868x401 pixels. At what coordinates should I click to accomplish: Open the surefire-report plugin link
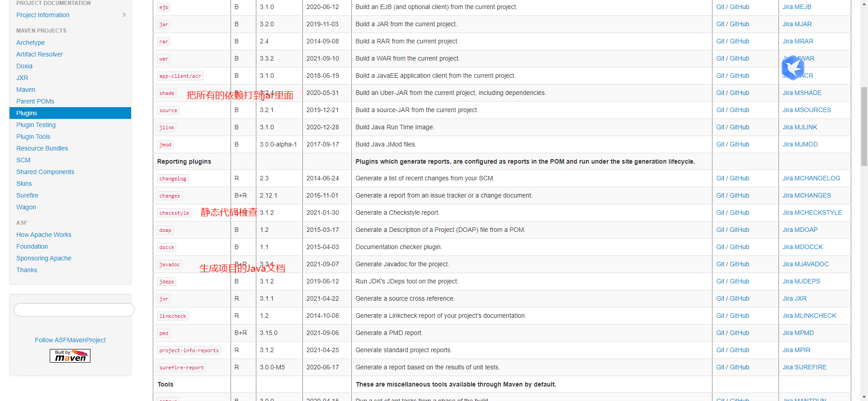pyautogui.click(x=182, y=368)
